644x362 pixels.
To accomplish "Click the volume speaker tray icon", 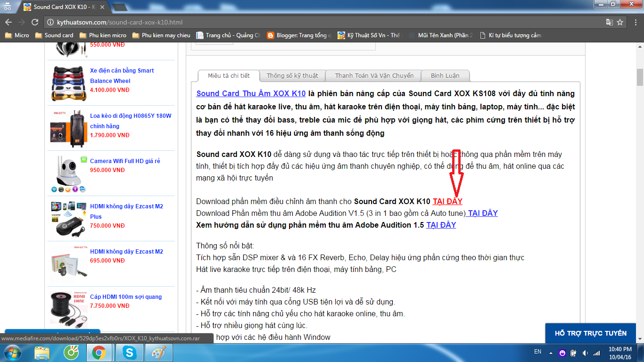I will [x=585, y=353].
